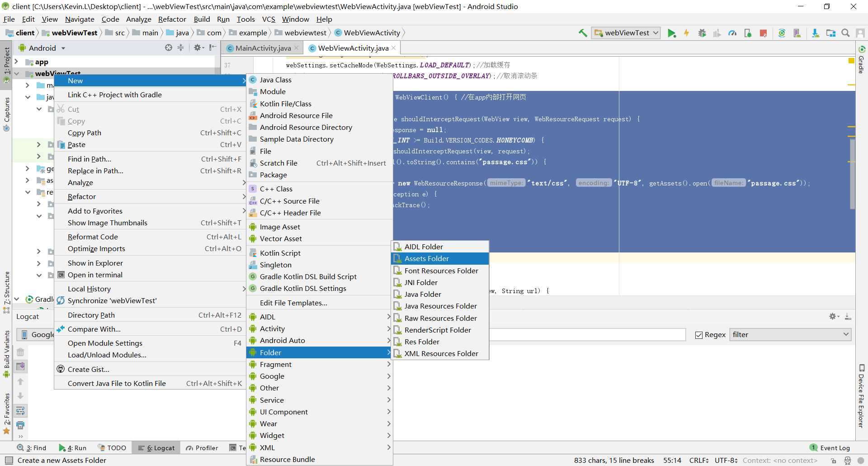Click Edit File Templates...
Viewport: 868px width, 466px height.
[319, 303]
